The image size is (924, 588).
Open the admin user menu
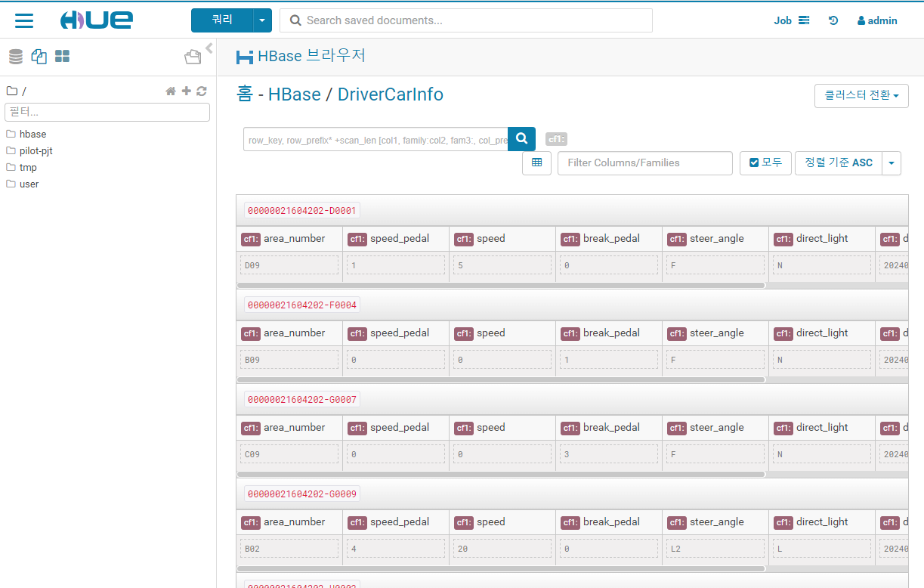[x=877, y=20]
